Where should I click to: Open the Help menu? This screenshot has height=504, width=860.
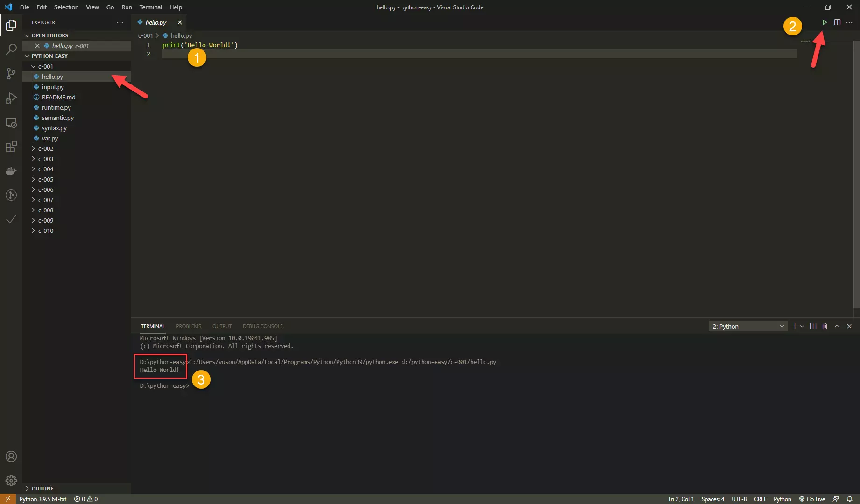pos(176,7)
